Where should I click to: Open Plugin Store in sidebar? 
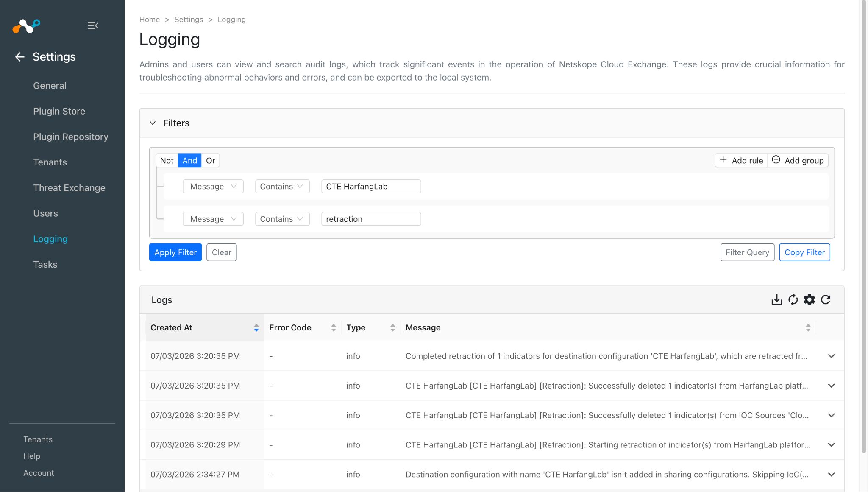pyautogui.click(x=59, y=111)
